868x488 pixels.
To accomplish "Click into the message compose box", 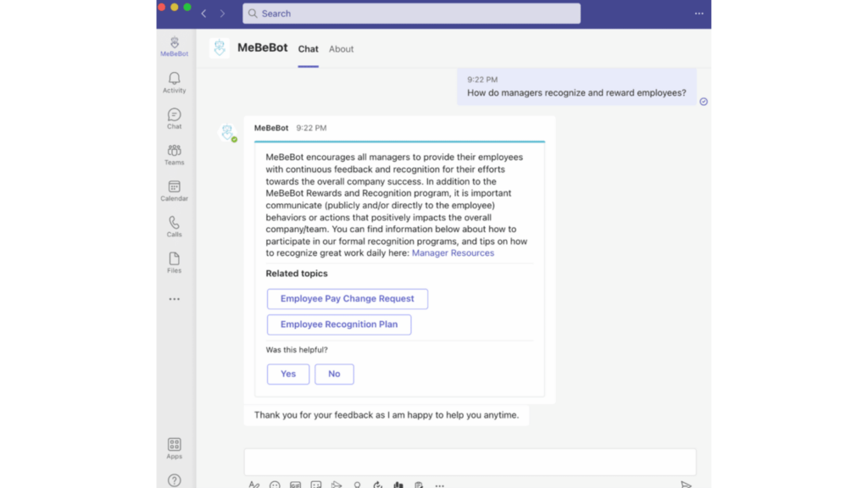I will tap(470, 462).
